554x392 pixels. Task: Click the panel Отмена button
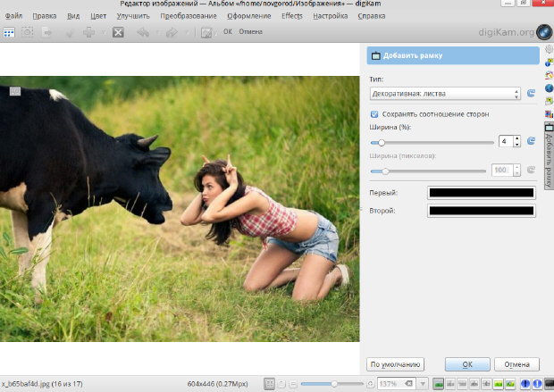[x=516, y=364]
